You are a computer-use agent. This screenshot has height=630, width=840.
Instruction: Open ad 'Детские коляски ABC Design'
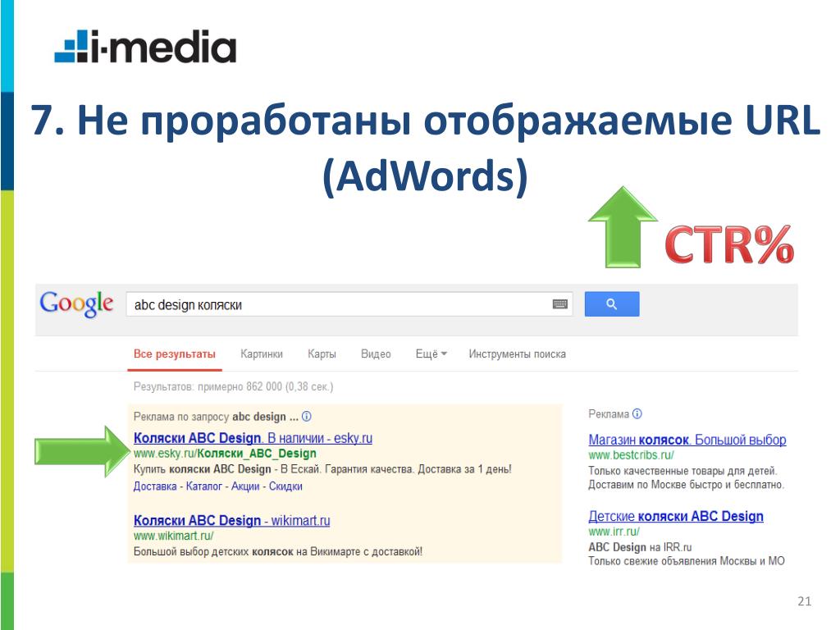pyautogui.click(x=676, y=517)
